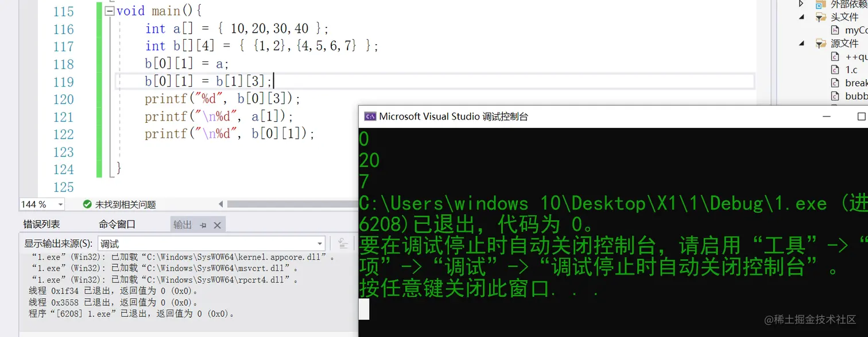Click the myCo header file icon
Viewport: 868px width, 337px height.
(835, 30)
